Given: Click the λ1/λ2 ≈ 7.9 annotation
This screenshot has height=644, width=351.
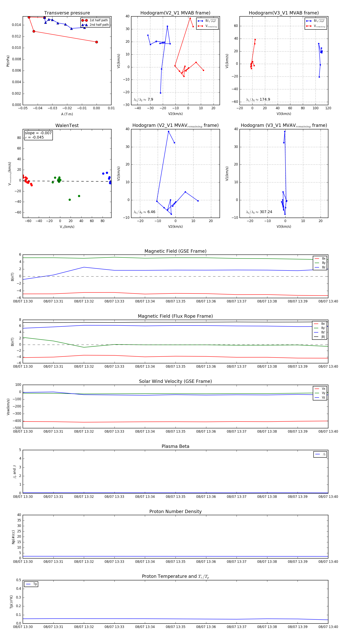Looking at the screenshot, I should [143, 100].
